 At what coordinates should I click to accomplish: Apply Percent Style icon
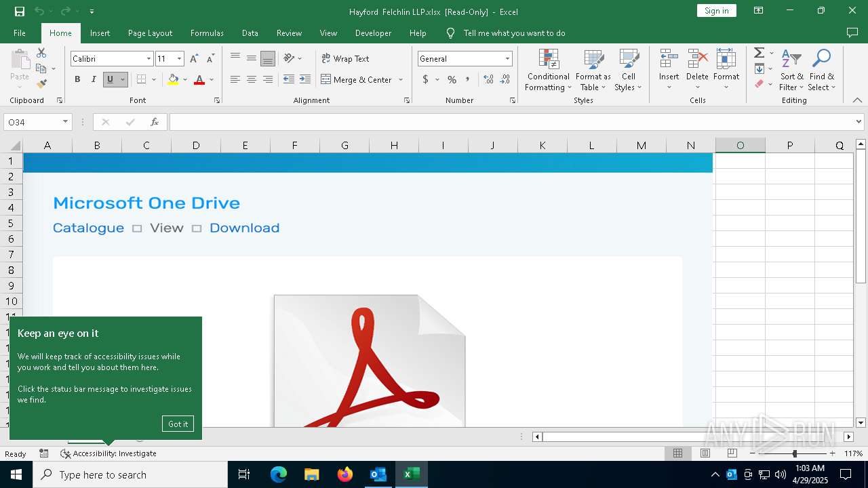(x=452, y=79)
